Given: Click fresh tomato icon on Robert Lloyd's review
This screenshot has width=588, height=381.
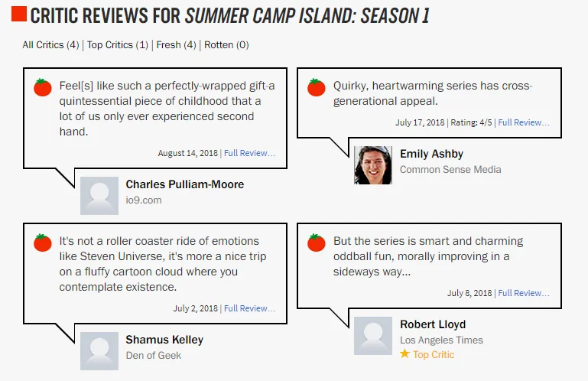Looking at the screenshot, I should click(316, 243).
